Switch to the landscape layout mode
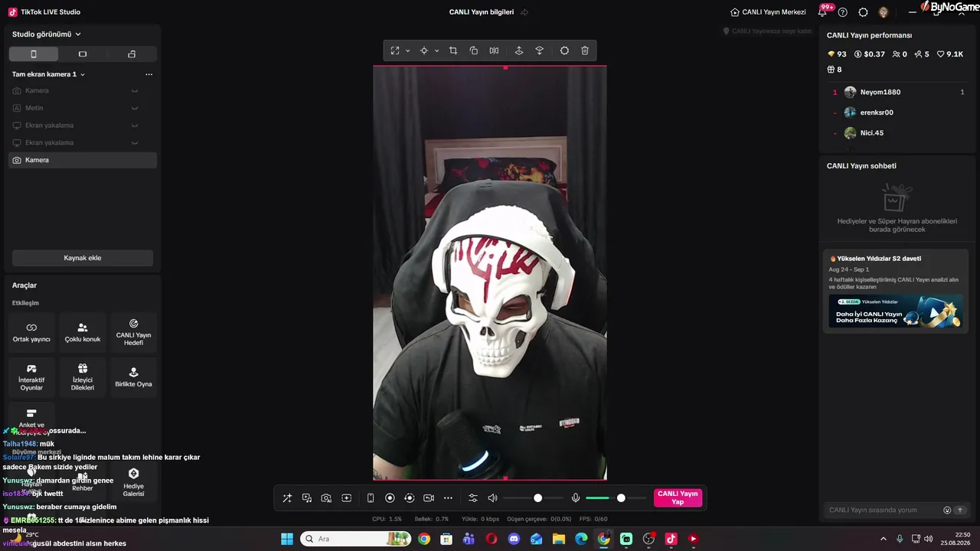 (x=83, y=54)
